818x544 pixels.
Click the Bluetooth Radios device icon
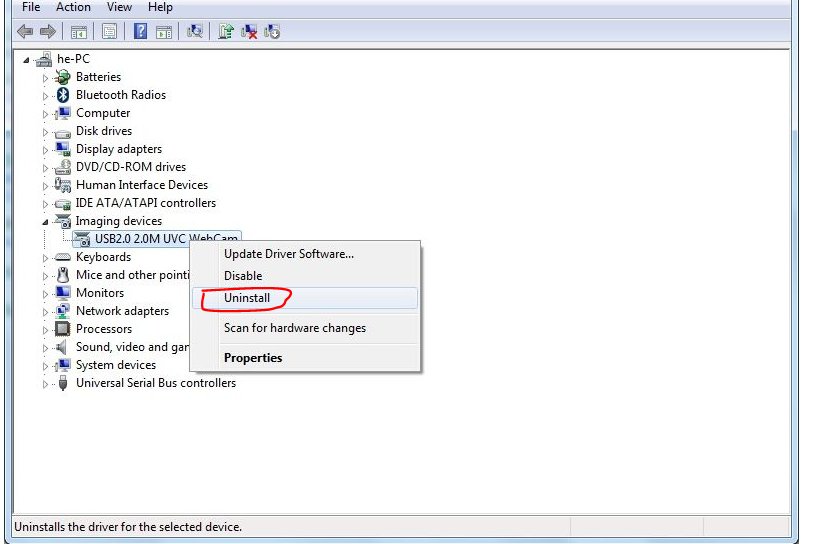point(63,95)
